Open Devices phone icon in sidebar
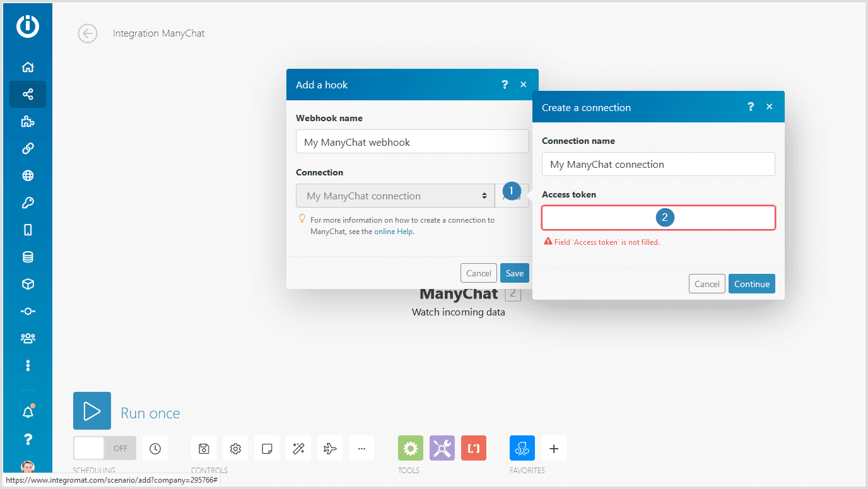Screen dimensions: 868x489 [x=28, y=230]
